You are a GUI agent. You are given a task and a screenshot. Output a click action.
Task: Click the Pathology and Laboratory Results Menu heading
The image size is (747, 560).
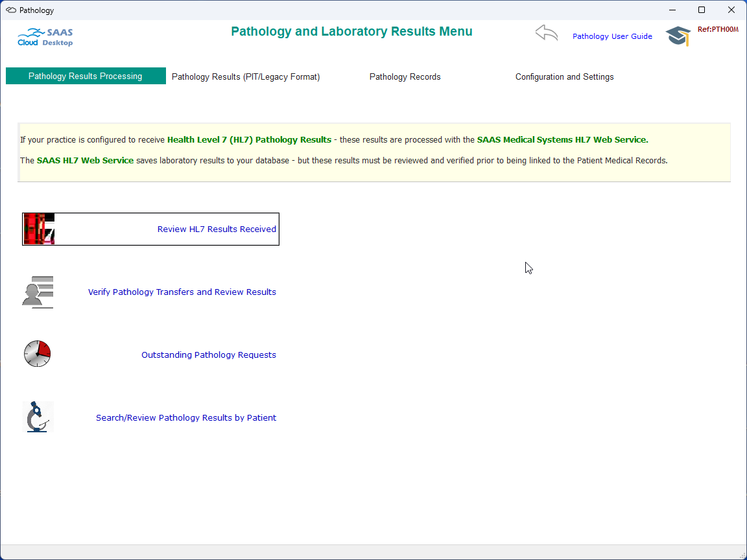[x=351, y=31]
